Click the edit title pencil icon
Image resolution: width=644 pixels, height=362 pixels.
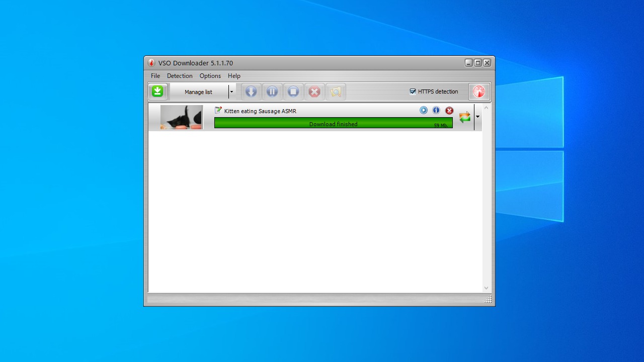218,110
